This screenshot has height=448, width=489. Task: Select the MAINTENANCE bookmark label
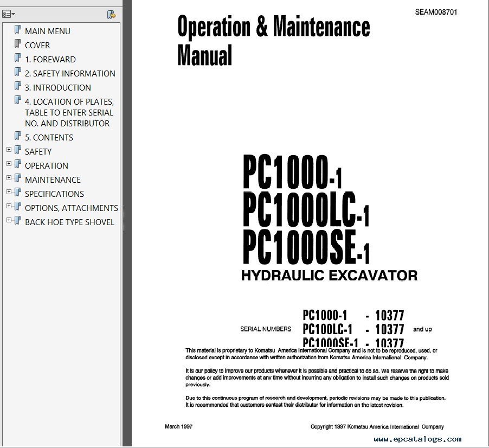53,180
